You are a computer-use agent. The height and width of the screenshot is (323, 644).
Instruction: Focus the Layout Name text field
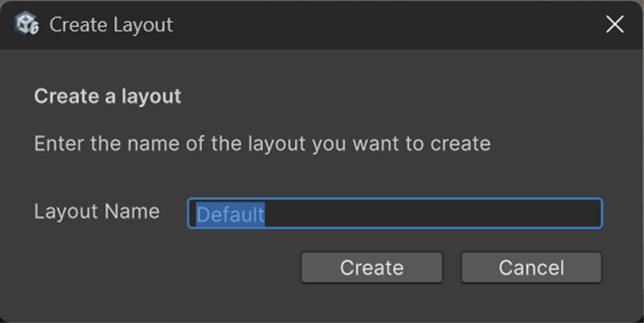click(394, 213)
